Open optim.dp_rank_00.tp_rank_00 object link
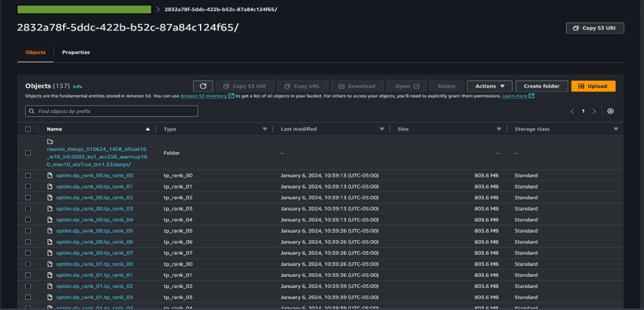The height and width of the screenshot is (310, 644). (94, 175)
